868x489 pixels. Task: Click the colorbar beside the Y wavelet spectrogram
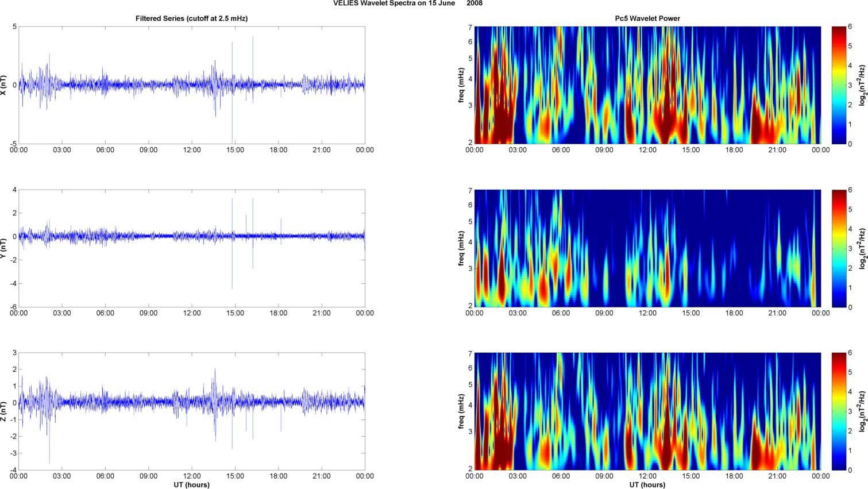click(x=839, y=248)
